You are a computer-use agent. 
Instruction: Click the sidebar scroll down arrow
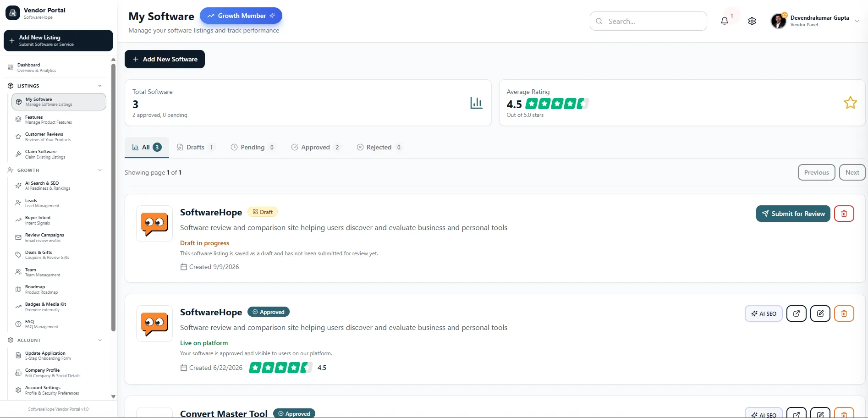pyautogui.click(x=113, y=396)
